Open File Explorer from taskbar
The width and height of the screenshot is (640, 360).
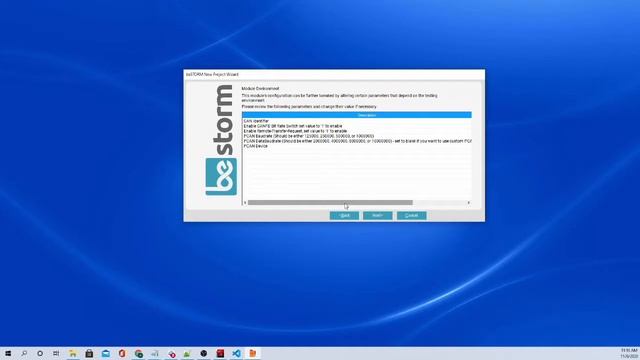[73, 353]
